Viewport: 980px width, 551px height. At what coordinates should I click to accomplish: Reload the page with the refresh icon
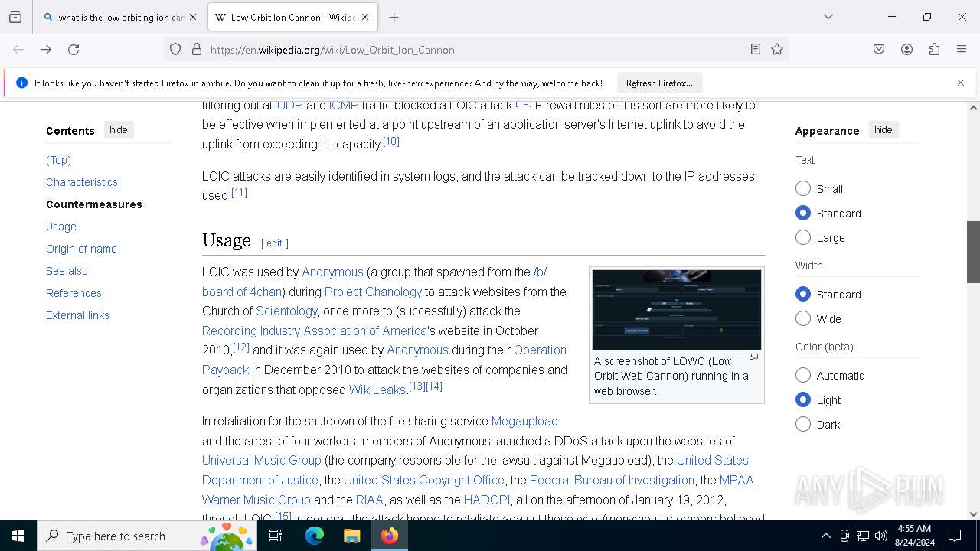click(x=73, y=49)
